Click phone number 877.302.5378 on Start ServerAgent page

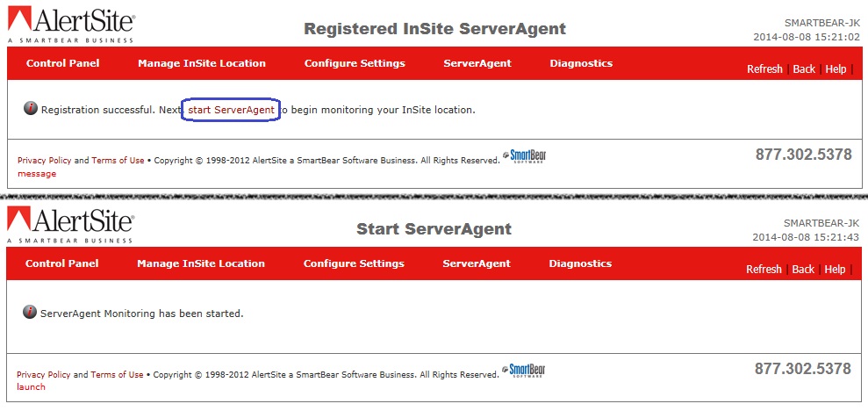[x=803, y=368]
